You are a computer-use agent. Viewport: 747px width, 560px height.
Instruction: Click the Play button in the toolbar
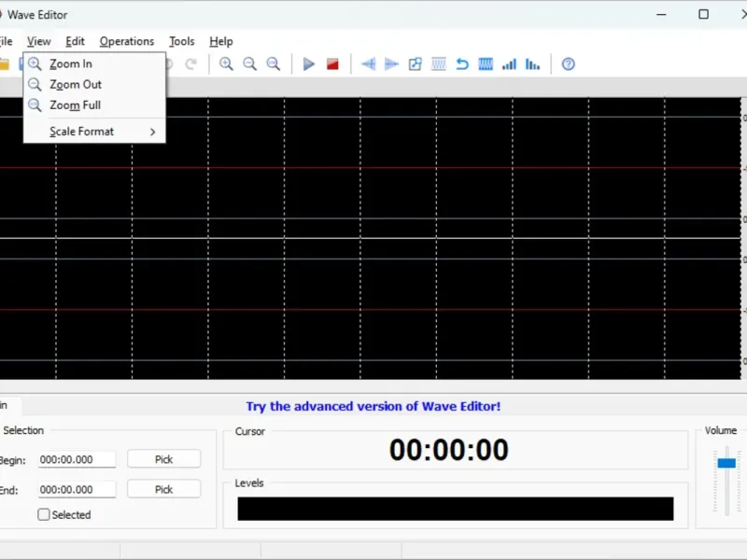point(309,64)
